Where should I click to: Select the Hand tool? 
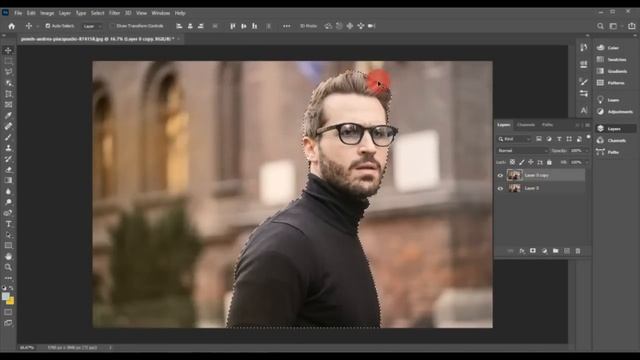click(8, 256)
